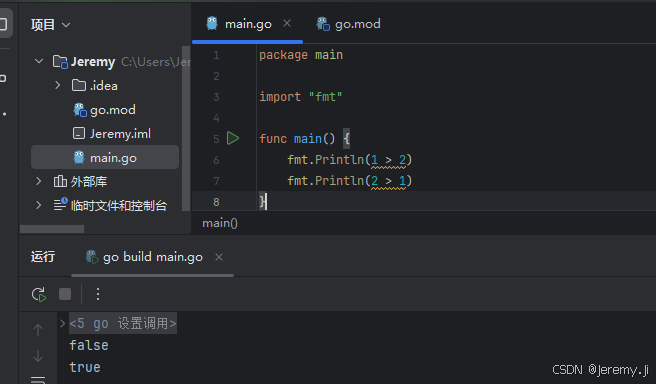Viewport: 656px width, 384px height.
Task: Click the Rerun icon in the run toolbar
Action: pos(39,294)
